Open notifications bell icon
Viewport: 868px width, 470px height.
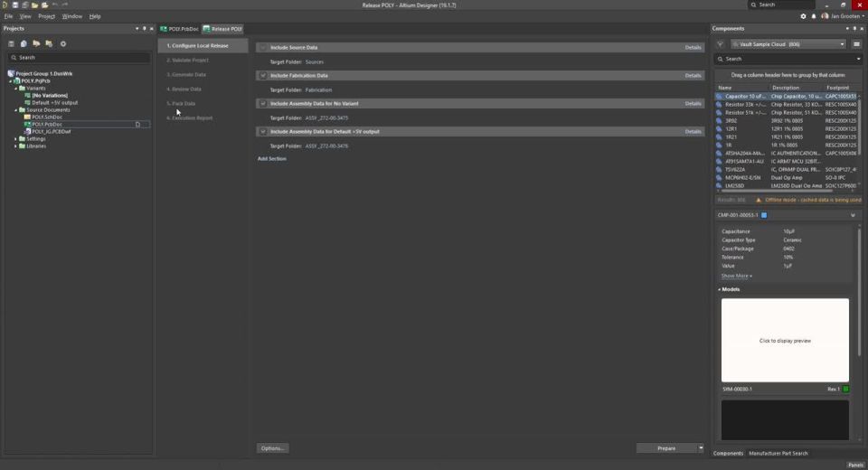tap(814, 16)
